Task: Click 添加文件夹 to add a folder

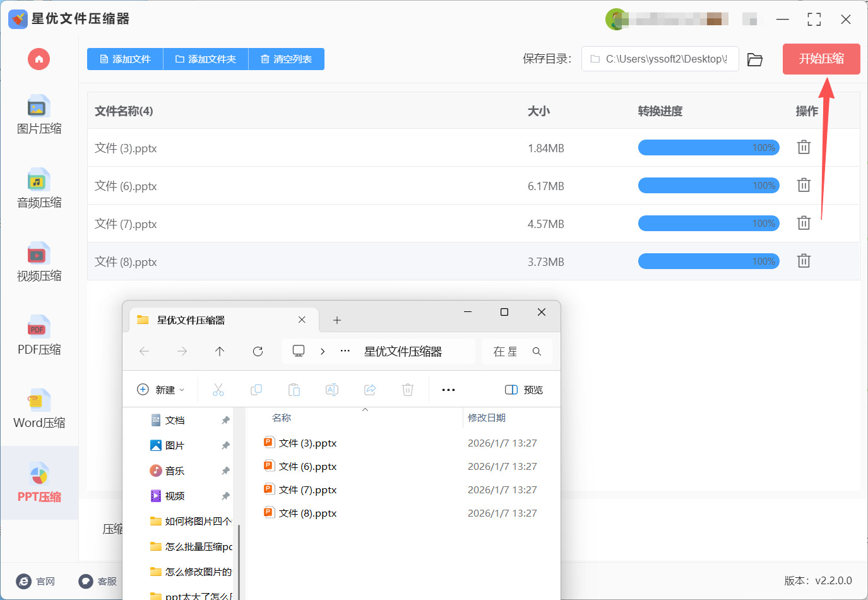Action: point(206,59)
